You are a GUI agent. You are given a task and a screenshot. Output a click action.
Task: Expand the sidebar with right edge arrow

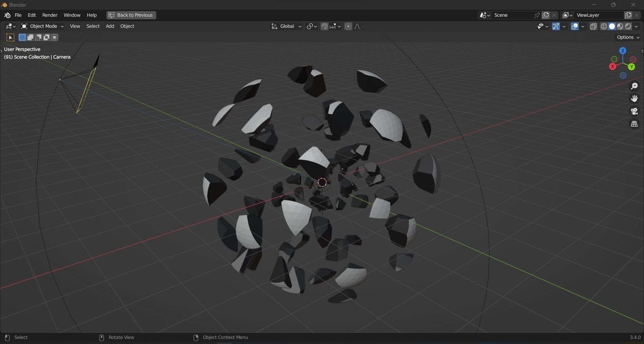(x=642, y=51)
